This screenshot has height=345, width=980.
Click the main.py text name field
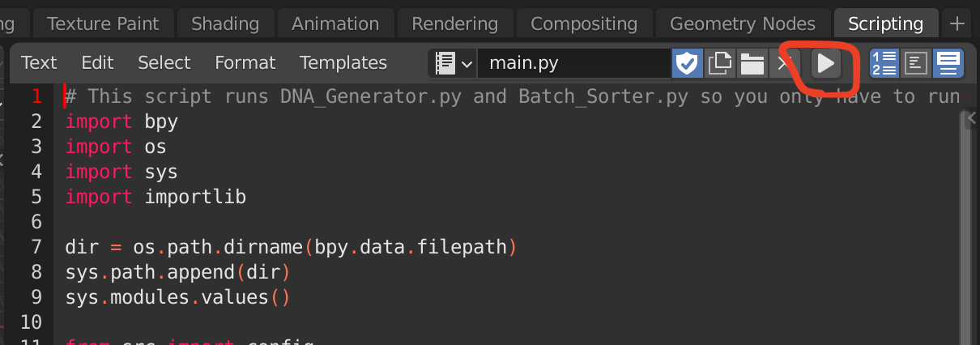coord(574,63)
